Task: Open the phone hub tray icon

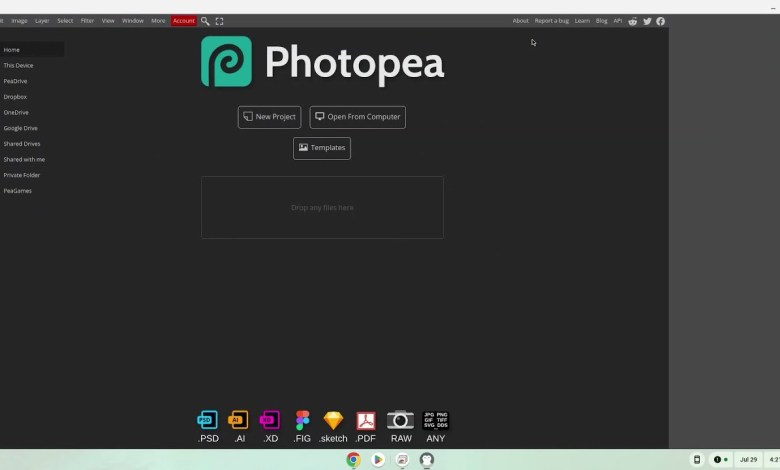Action: pyautogui.click(x=697, y=460)
